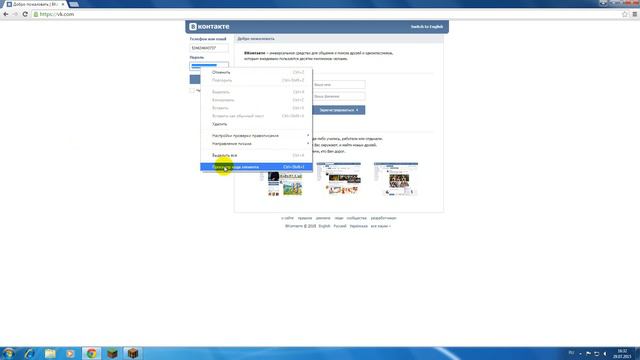Click the blue login button beside the menu

(x=195, y=79)
